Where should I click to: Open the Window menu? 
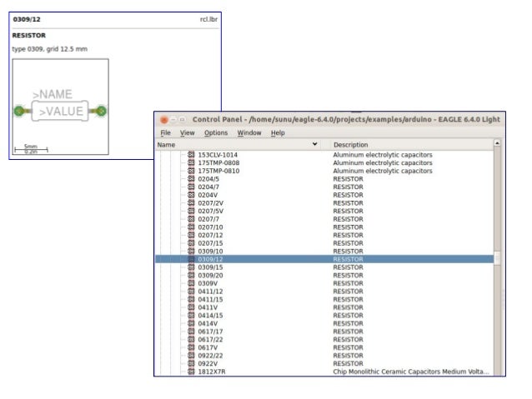pos(249,133)
